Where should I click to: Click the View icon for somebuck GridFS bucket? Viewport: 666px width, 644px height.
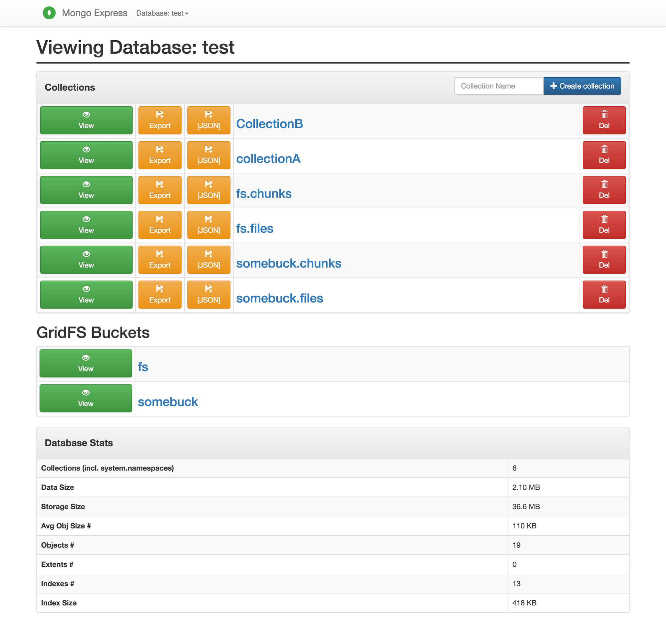click(86, 398)
